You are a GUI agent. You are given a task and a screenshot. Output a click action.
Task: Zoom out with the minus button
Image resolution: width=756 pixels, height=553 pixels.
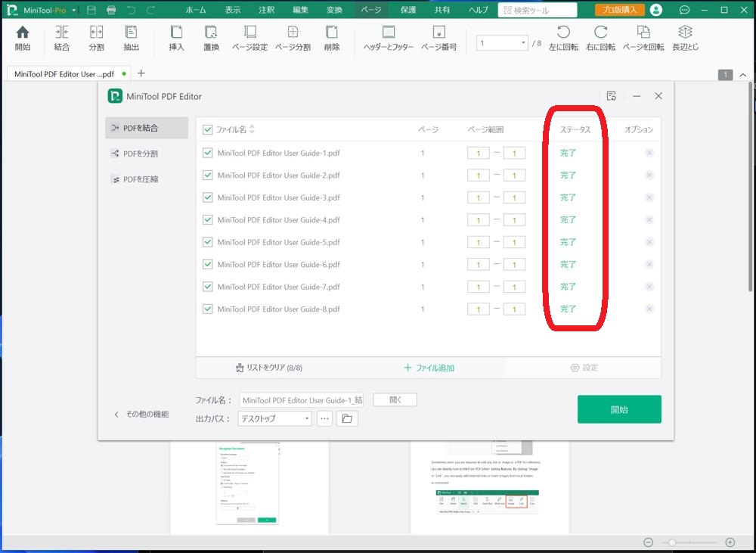click(649, 542)
